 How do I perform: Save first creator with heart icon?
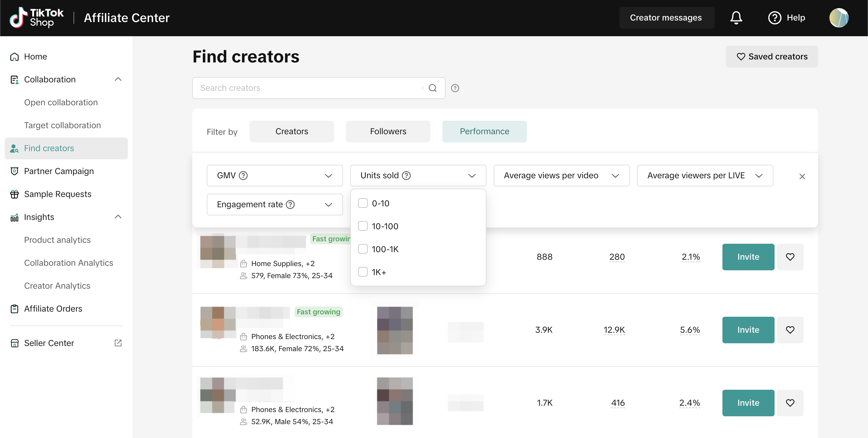tap(790, 257)
